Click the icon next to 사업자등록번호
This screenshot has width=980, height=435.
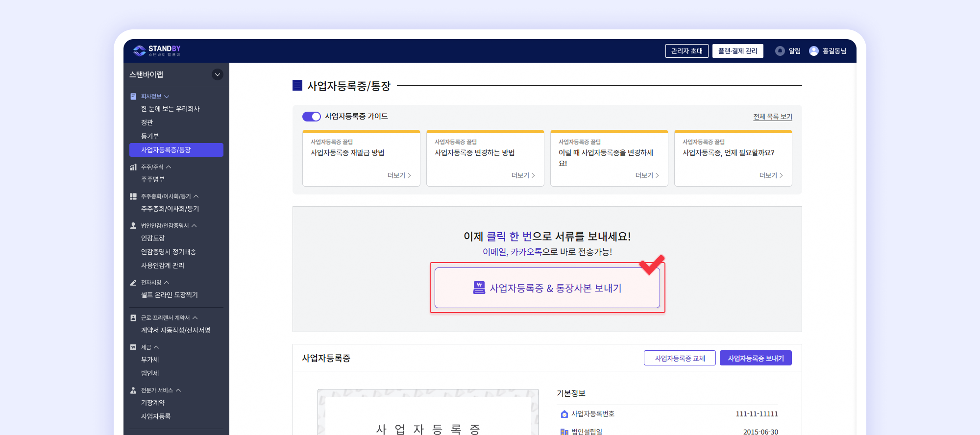coord(564,414)
